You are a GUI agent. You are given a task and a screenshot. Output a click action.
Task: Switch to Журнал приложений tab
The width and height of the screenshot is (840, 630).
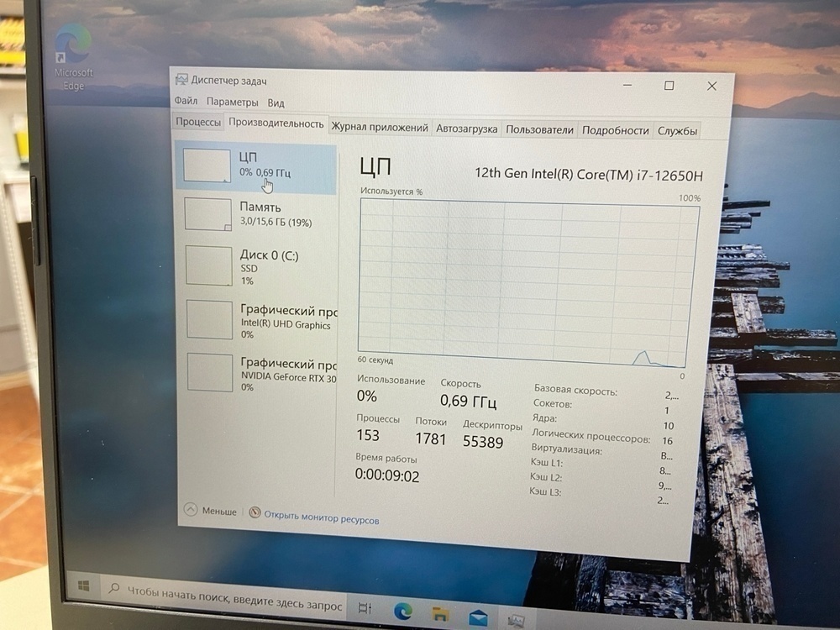click(x=380, y=128)
